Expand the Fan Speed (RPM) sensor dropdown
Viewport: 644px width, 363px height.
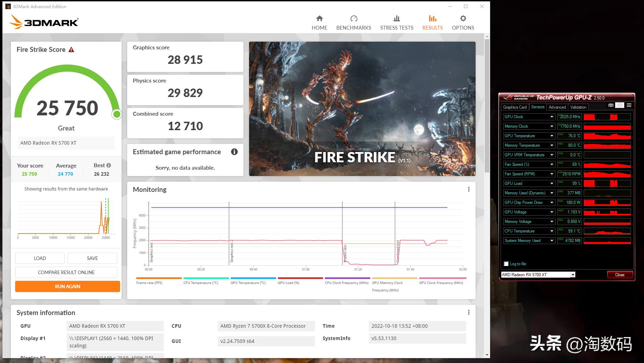(552, 174)
